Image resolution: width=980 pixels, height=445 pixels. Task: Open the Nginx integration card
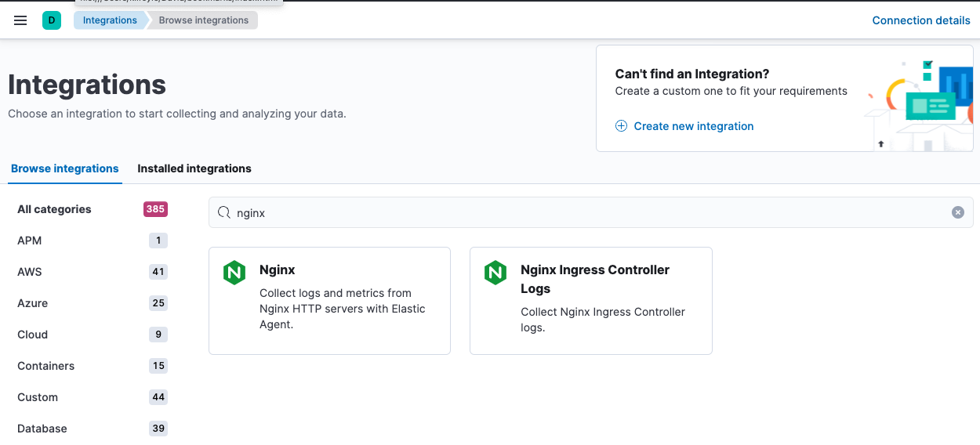pos(329,301)
